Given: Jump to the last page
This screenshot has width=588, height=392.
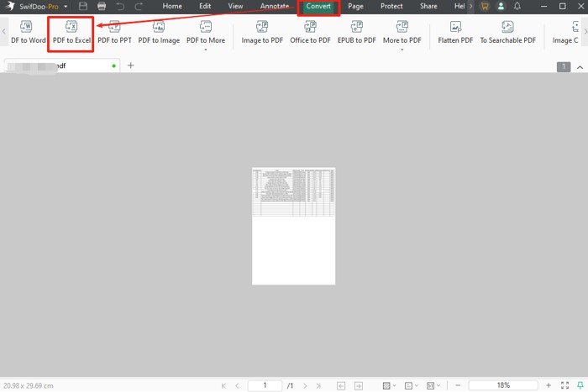Looking at the screenshot, I should coord(318,385).
